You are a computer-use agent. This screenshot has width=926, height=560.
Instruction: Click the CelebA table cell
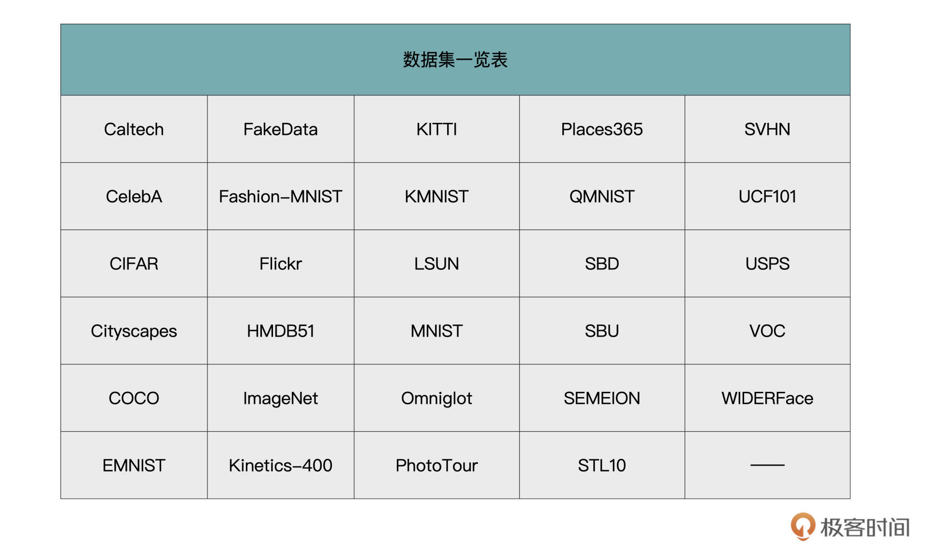tap(134, 196)
